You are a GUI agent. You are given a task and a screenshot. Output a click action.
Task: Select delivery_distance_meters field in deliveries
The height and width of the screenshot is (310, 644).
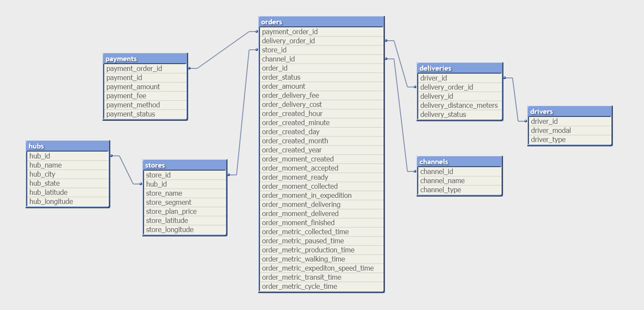click(459, 105)
